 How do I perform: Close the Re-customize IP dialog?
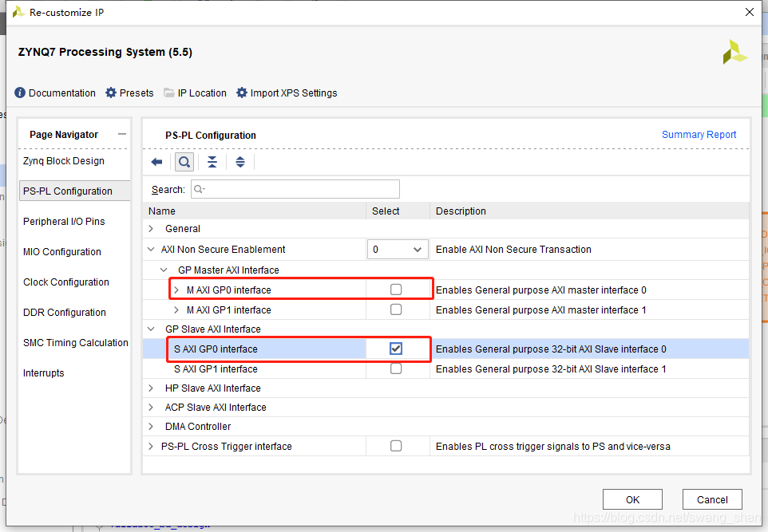tap(750, 12)
